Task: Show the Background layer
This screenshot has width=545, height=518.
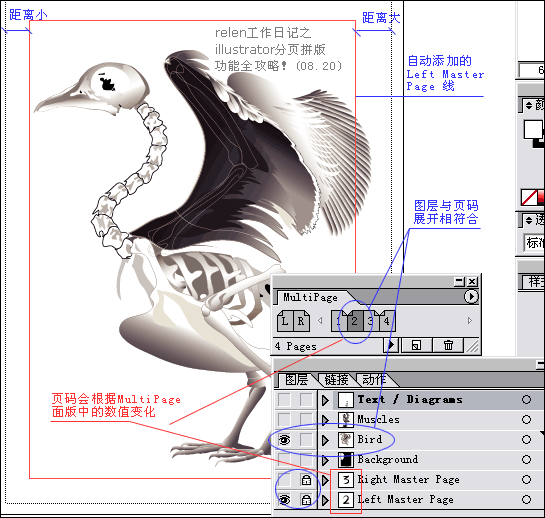Action: click(284, 460)
